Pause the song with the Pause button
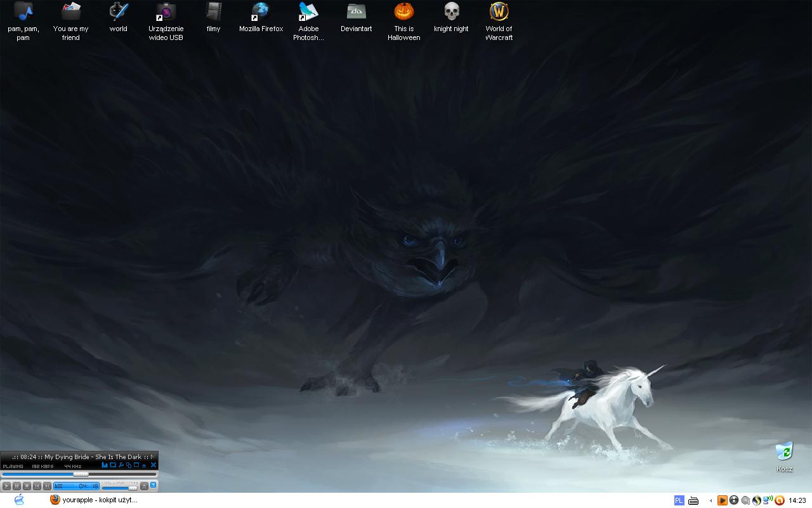812x508 pixels. coord(16,486)
